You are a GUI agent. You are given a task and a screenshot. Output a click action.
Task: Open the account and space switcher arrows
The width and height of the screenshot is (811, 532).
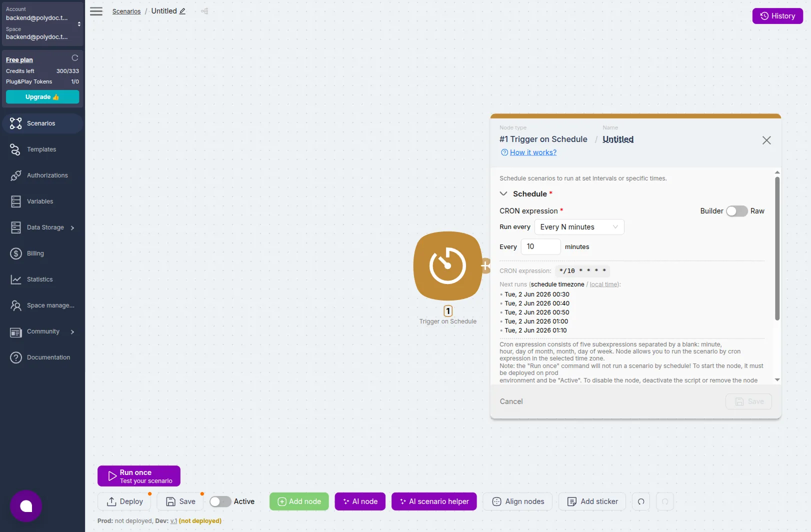click(79, 24)
